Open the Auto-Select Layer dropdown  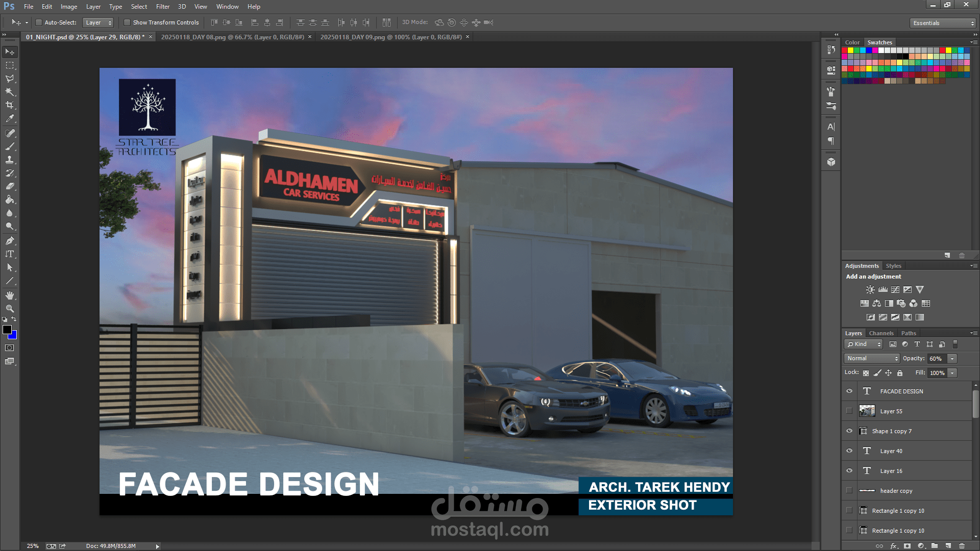(x=97, y=22)
